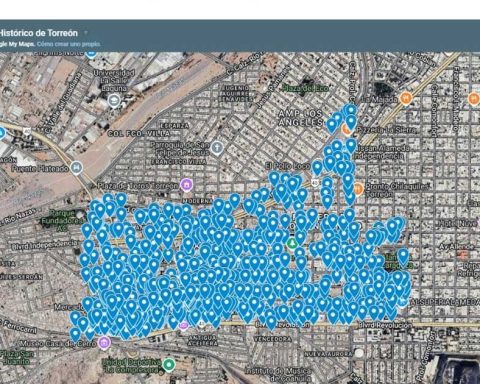Open the 'Cómo crear uno propio' link
The width and height of the screenshot is (480, 384).
point(69,44)
